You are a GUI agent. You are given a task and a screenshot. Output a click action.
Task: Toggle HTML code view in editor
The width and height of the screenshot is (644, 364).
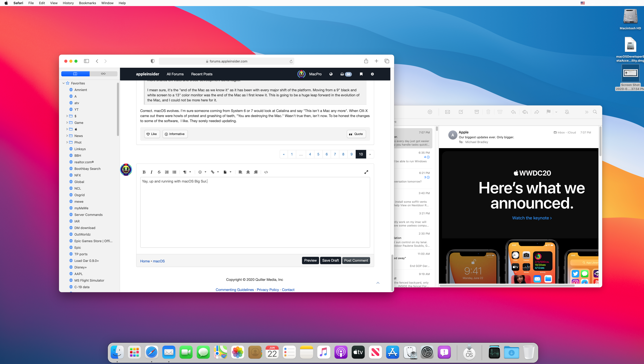pos(266,172)
